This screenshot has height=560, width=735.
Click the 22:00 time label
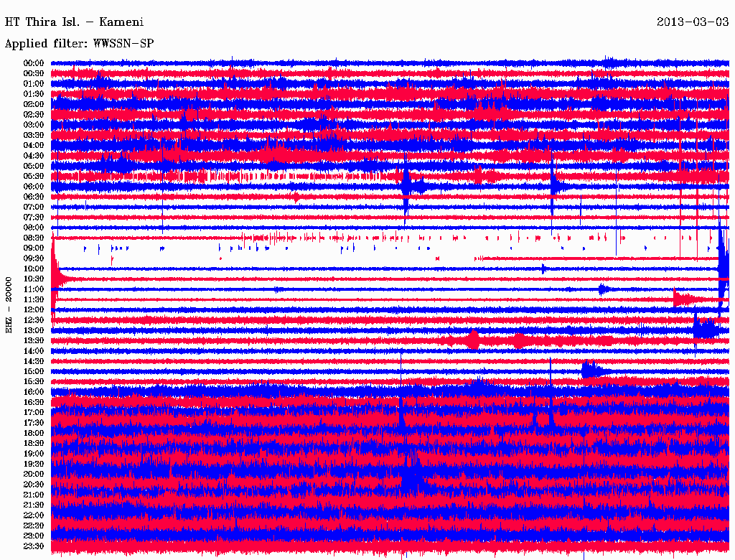click(x=34, y=515)
